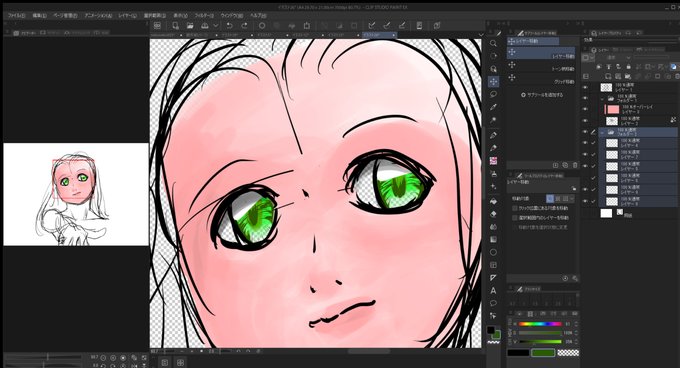
Task: Select the transparent color checkered swatch
Action: coord(568,353)
